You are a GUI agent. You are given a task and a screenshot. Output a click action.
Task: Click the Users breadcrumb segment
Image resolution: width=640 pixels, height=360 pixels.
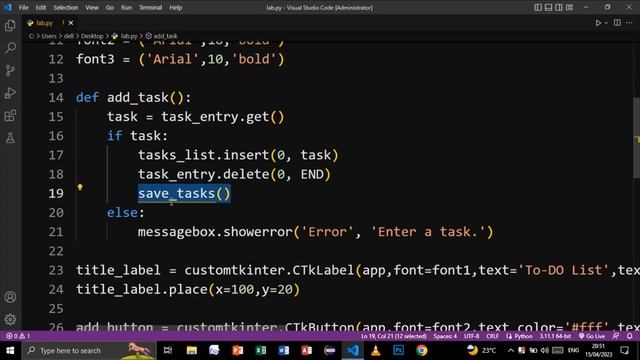[49, 36]
